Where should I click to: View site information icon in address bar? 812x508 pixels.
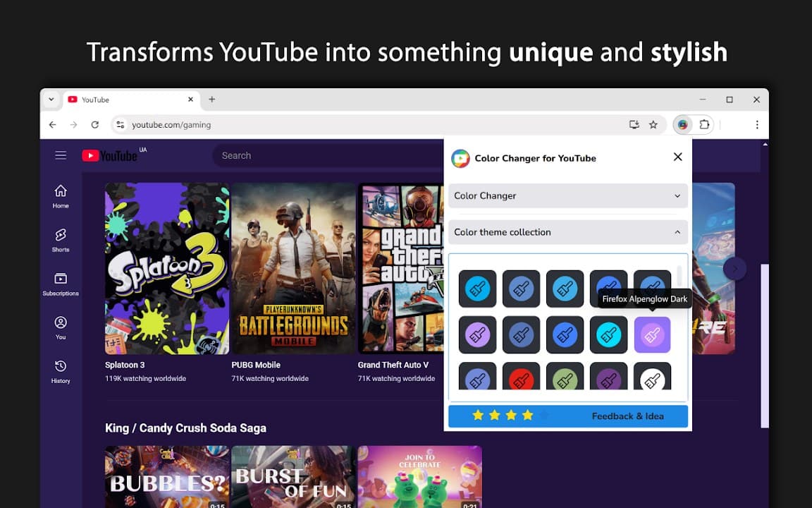tap(120, 124)
